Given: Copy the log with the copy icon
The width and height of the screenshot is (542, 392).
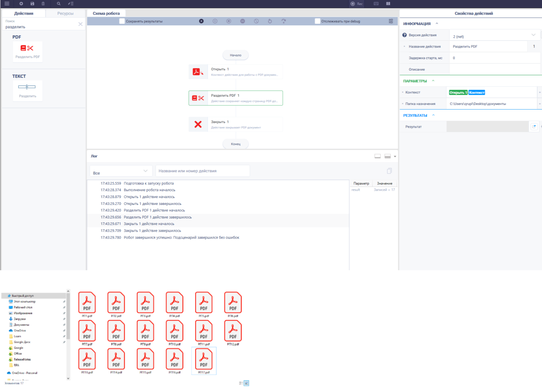Looking at the screenshot, I should click(x=389, y=171).
